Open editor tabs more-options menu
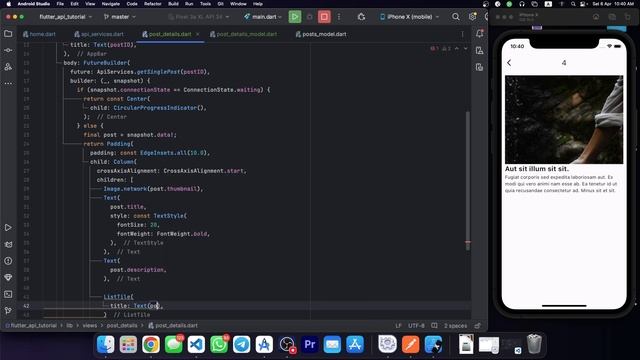 point(462,34)
